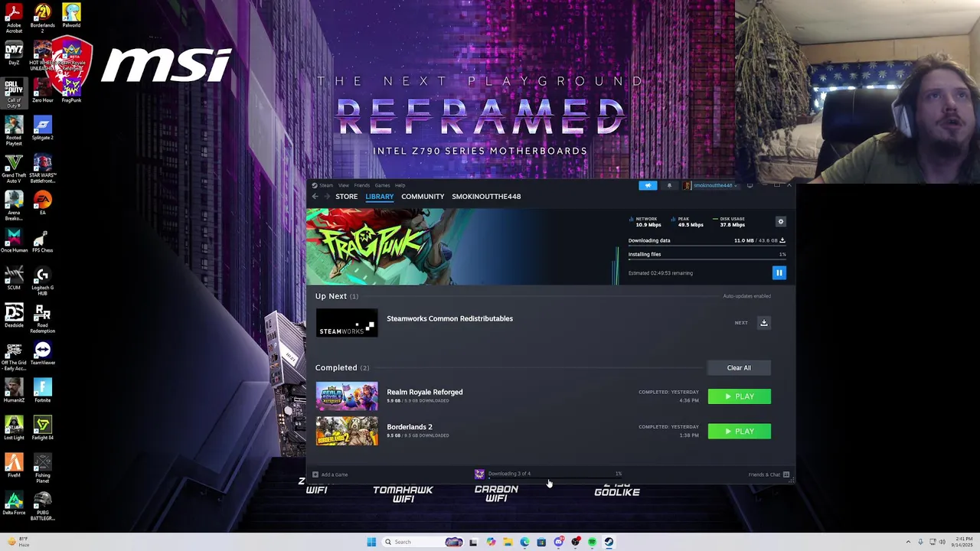Open Steam notifications bell
The width and height of the screenshot is (980, 551).
tap(669, 185)
